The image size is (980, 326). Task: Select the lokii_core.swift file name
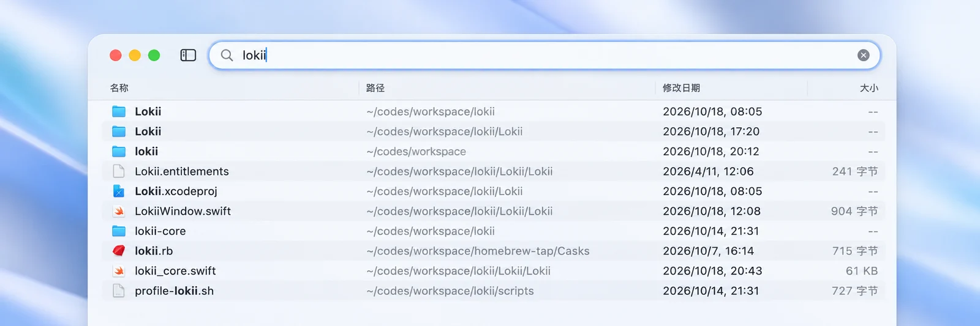(175, 271)
